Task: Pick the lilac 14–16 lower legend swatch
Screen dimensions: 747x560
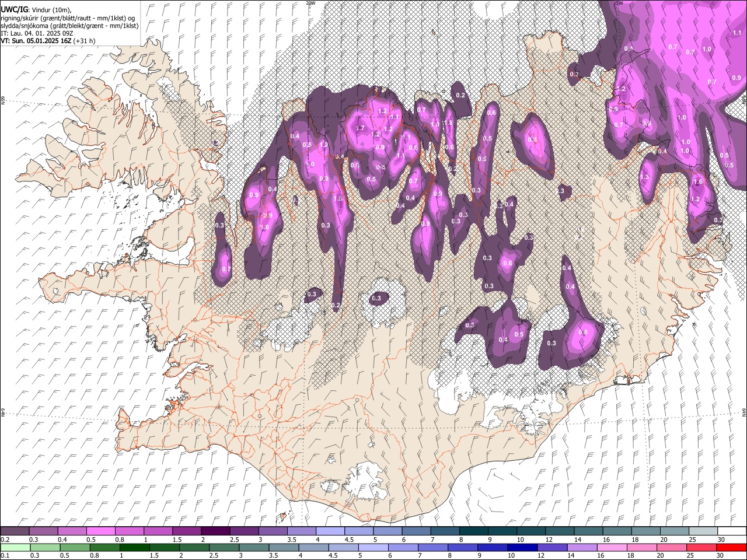Action: pos(581,547)
